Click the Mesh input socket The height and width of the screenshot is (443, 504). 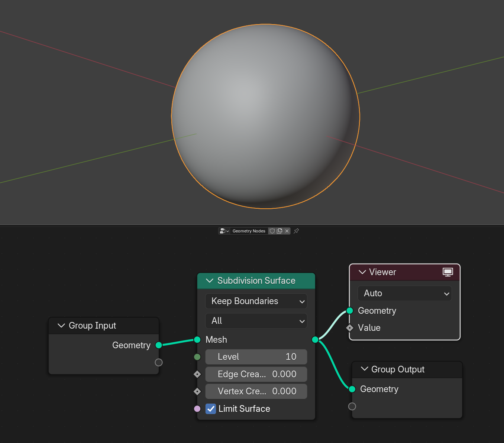tap(197, 339)
